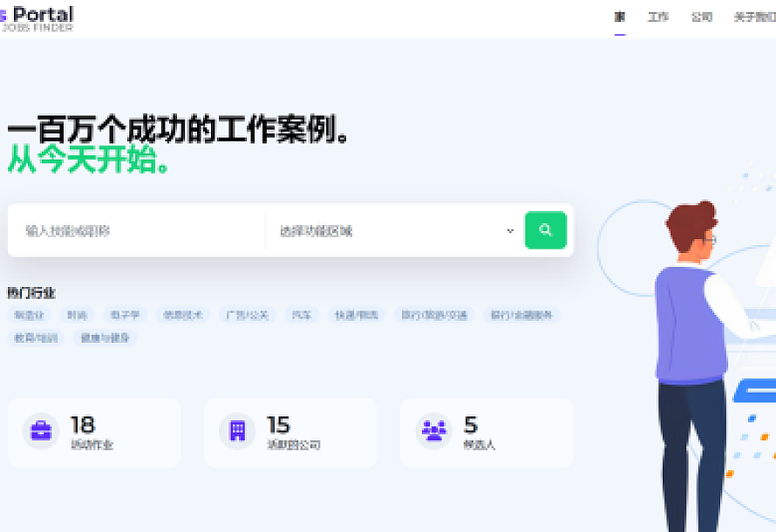Select the 制造业 industry tag
The image size is (776, 532).
(x=30, y=315)
